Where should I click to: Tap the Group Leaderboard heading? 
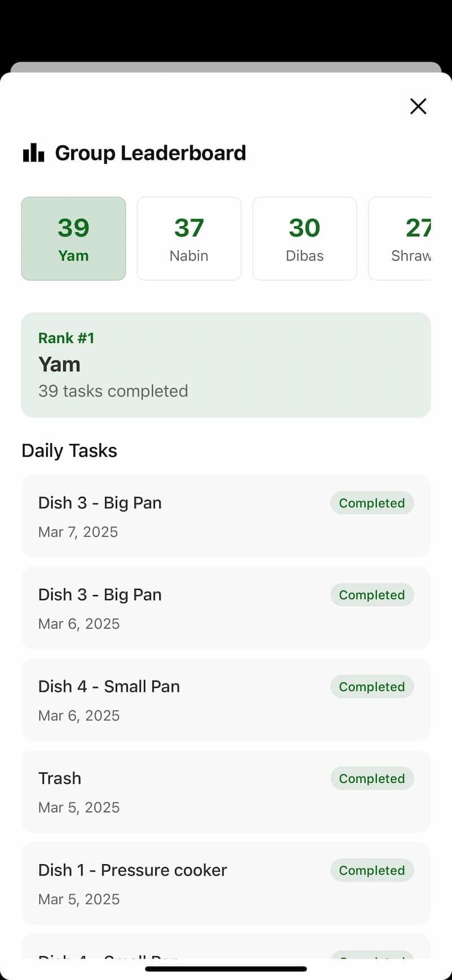150,153
